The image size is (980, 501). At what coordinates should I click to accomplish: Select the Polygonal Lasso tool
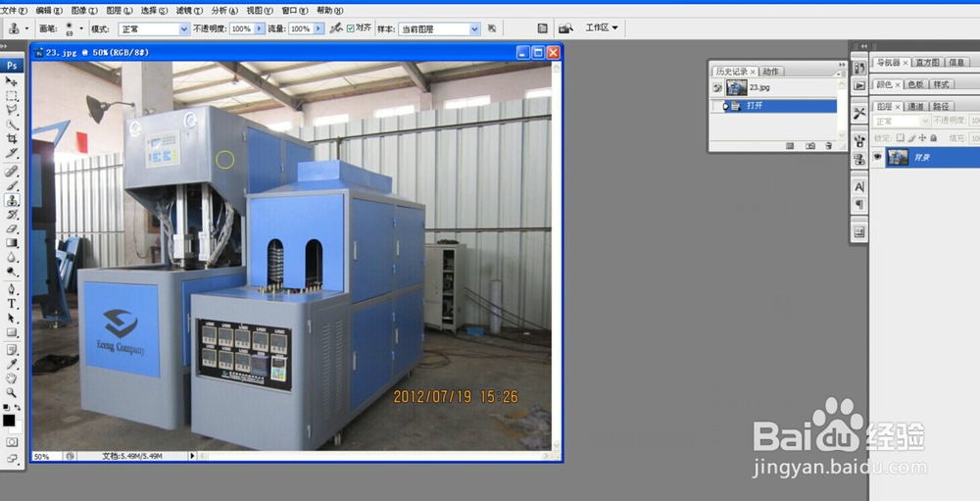pyautogui.click(x=11, y=110)
